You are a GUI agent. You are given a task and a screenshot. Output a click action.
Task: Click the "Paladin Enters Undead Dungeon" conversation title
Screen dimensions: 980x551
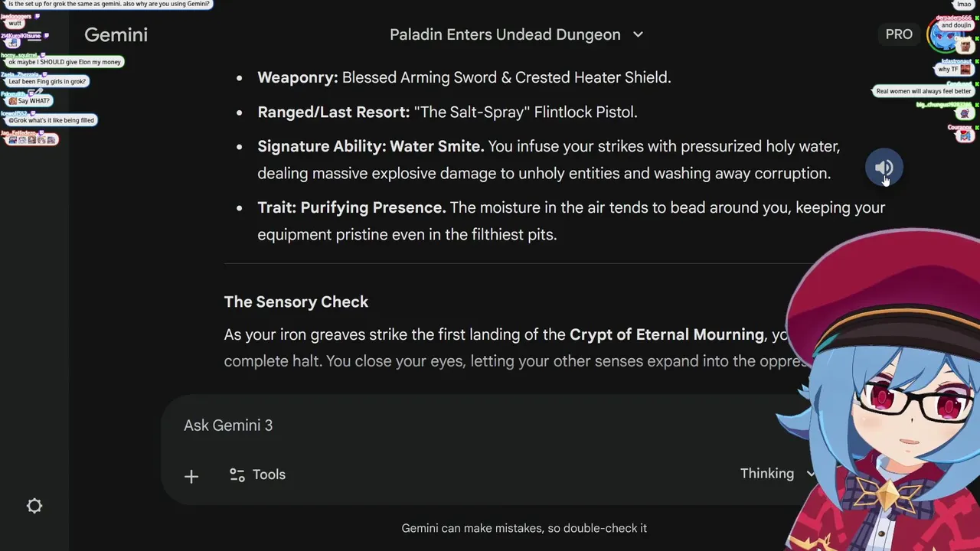coord(505,34)
